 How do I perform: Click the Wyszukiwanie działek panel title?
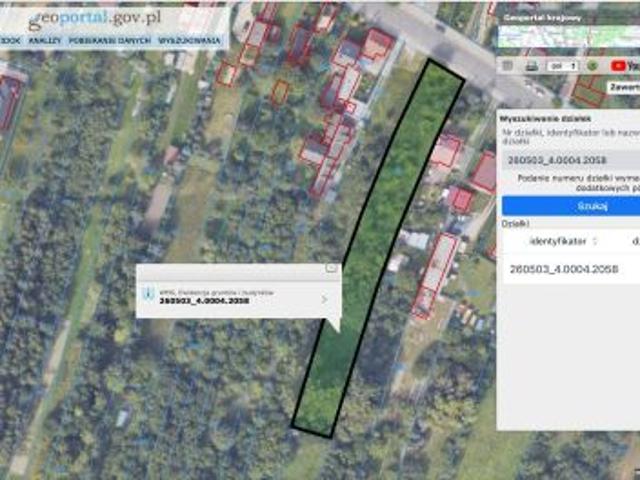pos(545,119)
